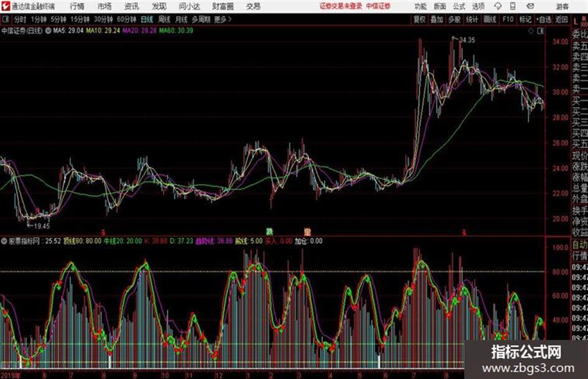The width and height of the screenshot is (588, 379).
Task: Switch to the 5分钟 period
Action: 58,19
